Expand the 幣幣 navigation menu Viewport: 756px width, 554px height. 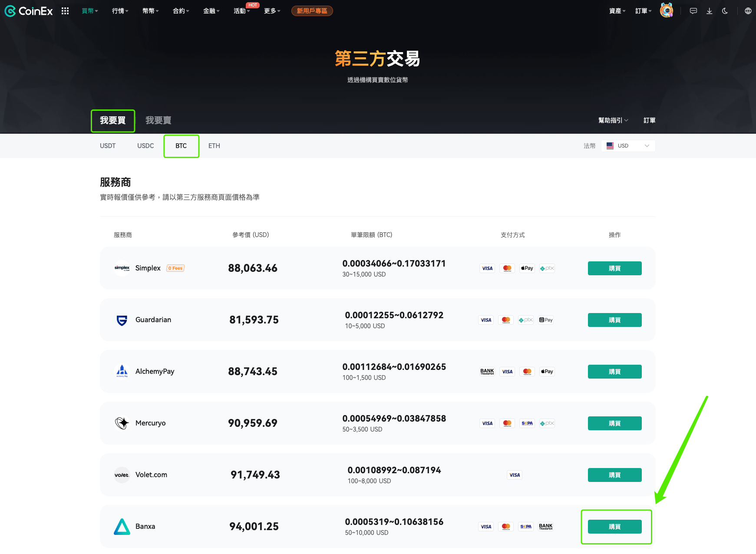click(151, 11)
